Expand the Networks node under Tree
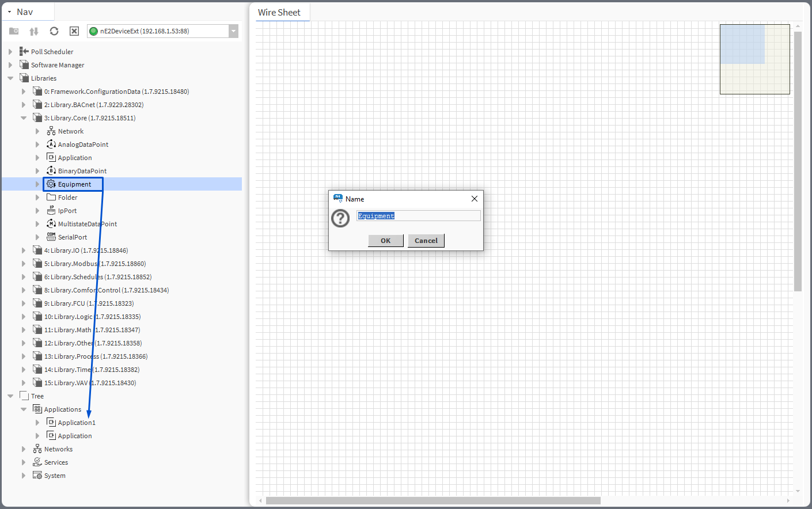The width and height of the screenshot is (812, 509). click(x=24, y=449)
